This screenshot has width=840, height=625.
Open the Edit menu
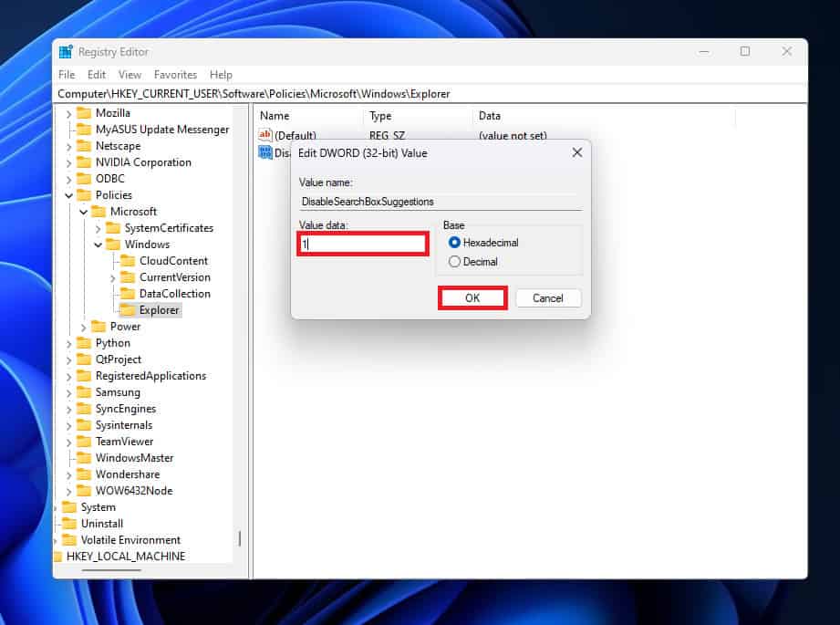(97, 75)
